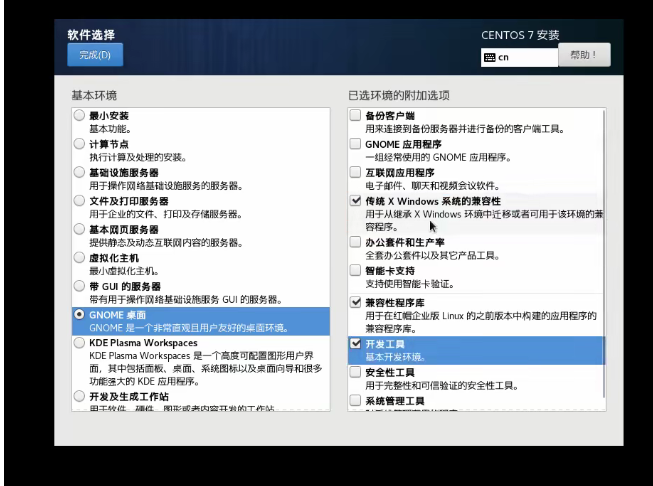Click text 用于完整性和可信验证的安全性工具。
Image resolution: width=653 pixels, height=486 pixels.
click(442, 386)
